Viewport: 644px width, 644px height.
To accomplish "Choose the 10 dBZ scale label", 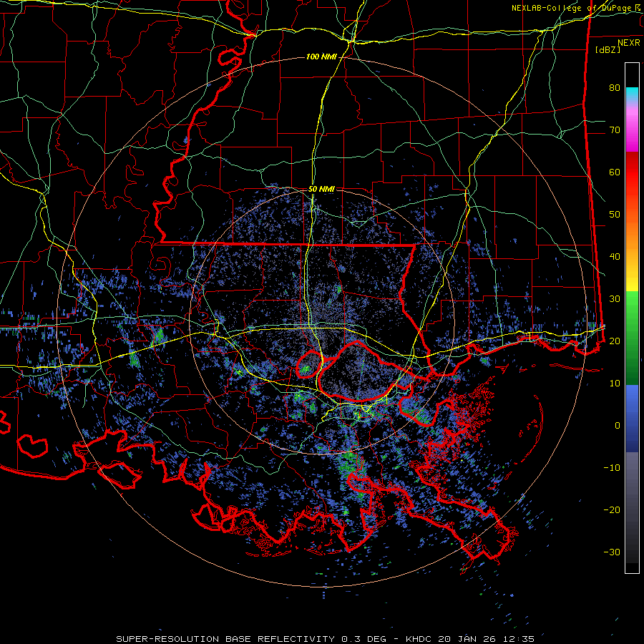I will (x=615, y=384).
